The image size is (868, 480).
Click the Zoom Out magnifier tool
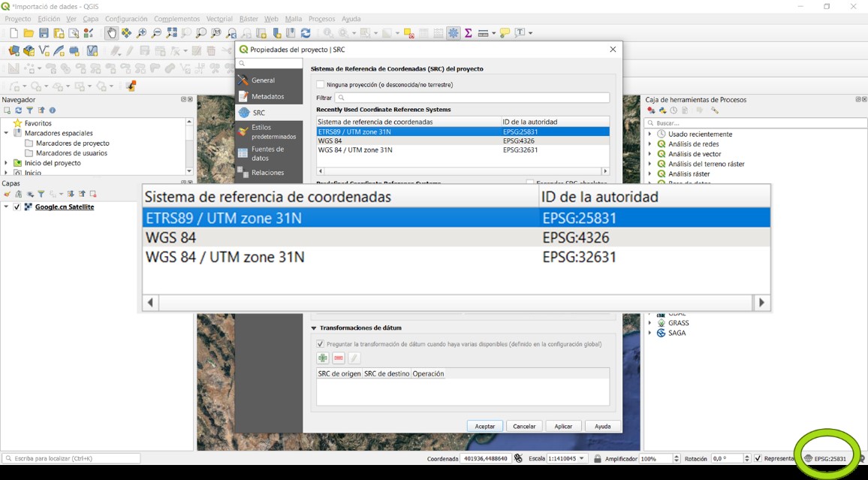157,33
